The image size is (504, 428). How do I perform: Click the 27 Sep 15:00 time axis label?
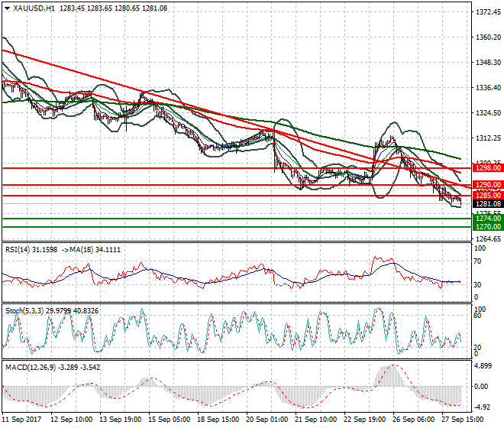(462, 420)
